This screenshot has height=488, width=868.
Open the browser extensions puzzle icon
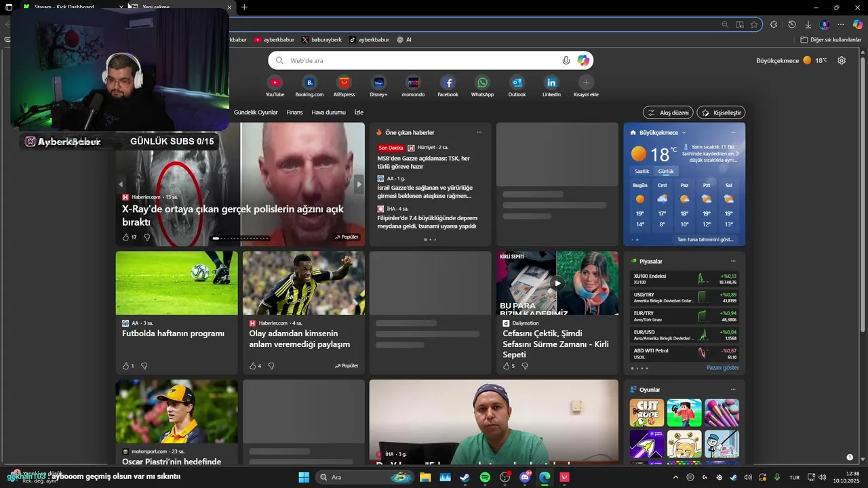point(774,24)
